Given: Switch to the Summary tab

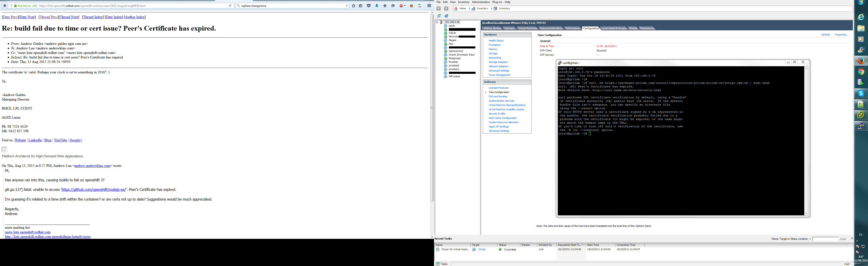Looking at the screenshot, I should point(509,28).
